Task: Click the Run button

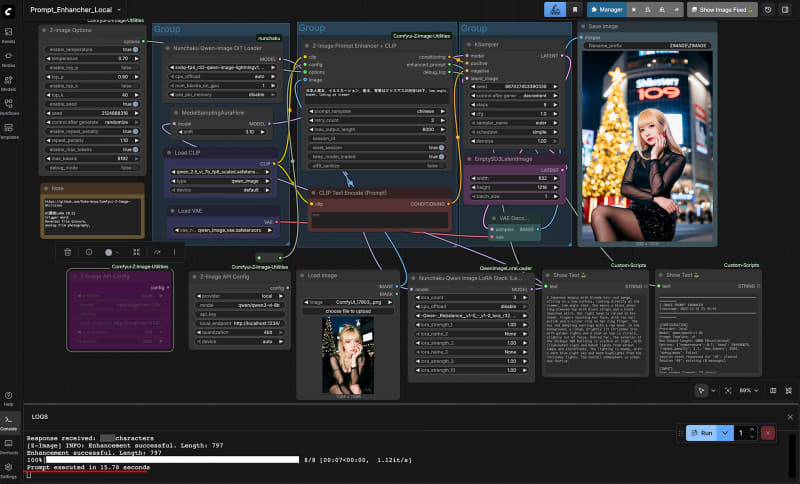Action: [702, 433]
